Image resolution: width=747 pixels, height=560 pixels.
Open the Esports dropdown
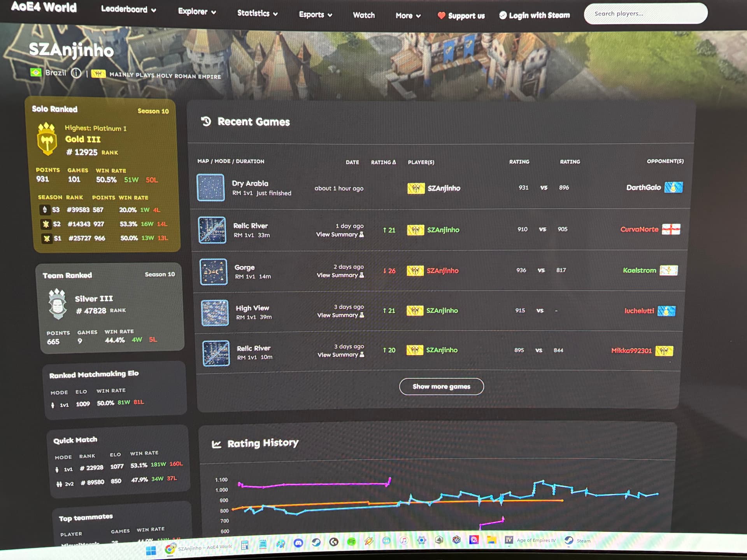(316, 15)
